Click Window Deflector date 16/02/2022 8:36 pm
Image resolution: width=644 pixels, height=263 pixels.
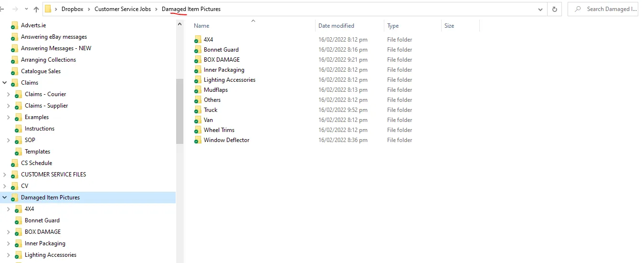pos(343,140)
